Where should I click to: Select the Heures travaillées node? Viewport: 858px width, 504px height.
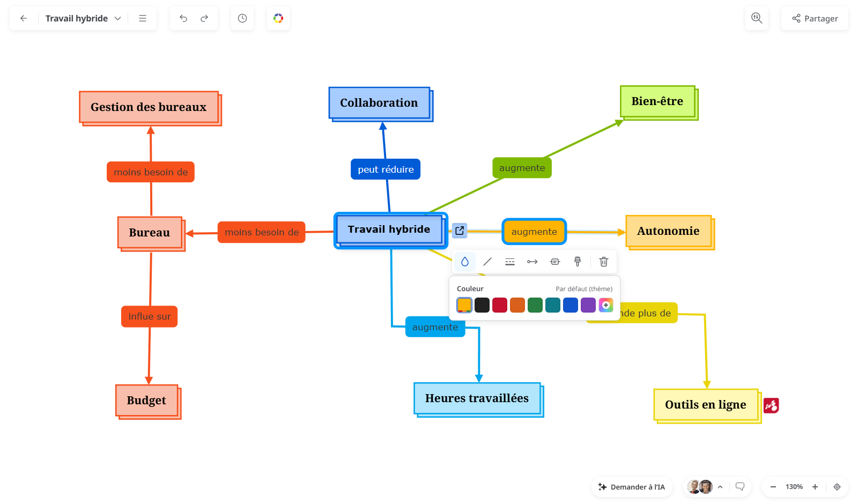[x=478, y=399]
